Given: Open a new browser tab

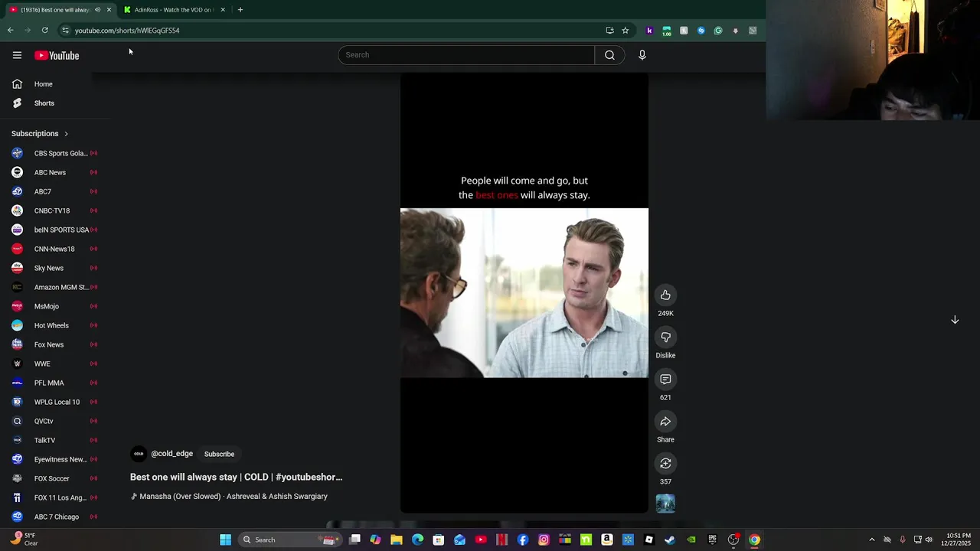Looking at the screenshot, I should (240, 10).
